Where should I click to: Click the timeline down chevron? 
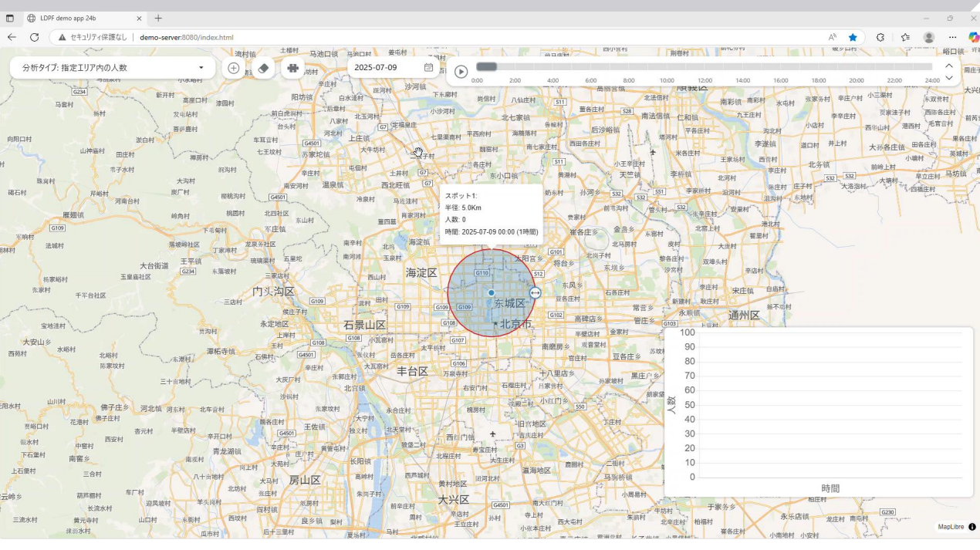click(949, 78)
